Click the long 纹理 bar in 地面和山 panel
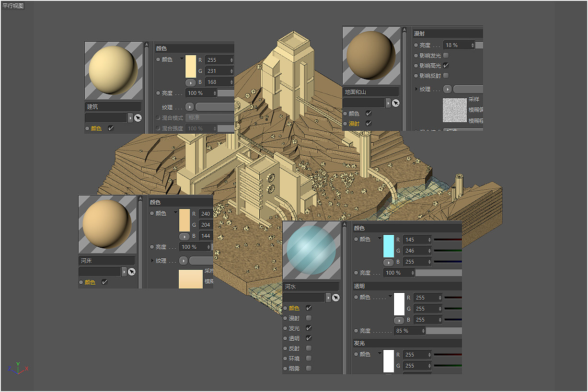 click(468, 89)
